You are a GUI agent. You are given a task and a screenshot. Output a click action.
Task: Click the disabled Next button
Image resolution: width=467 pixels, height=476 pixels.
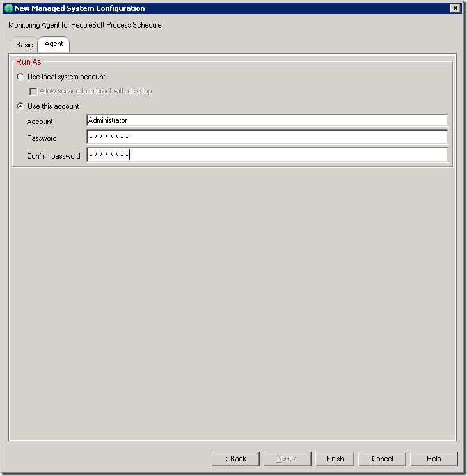point(287,459)
